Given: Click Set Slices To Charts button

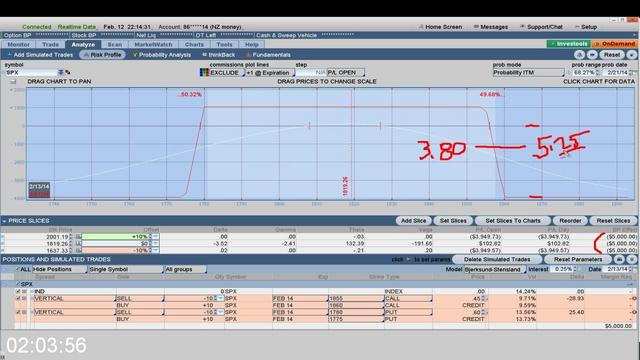Looking at the screenshot, I should 513,220.
